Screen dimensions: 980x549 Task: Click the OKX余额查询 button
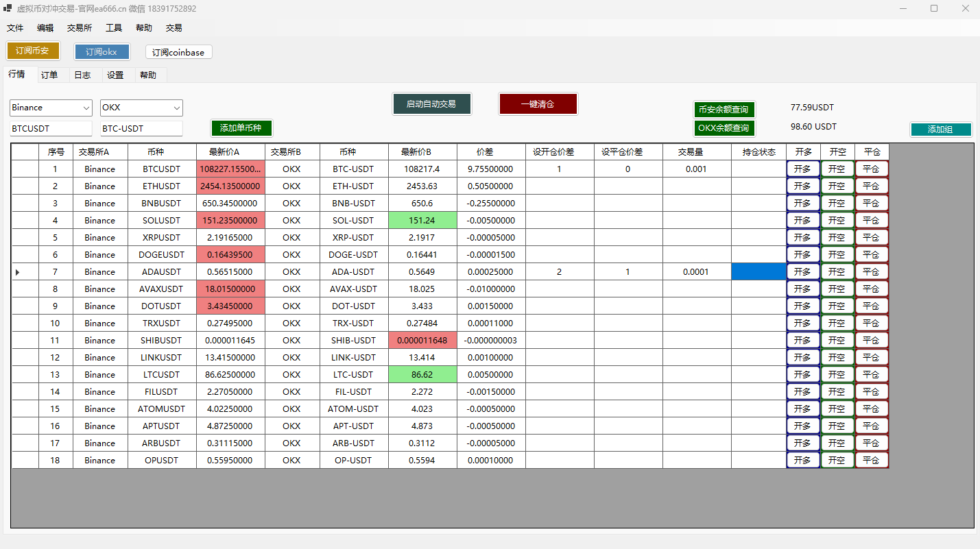(724, 128)
